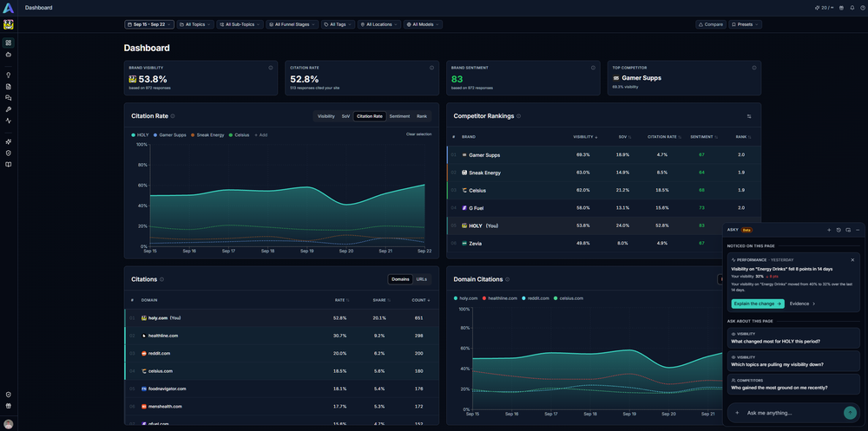Toggle HOLY series in Citation Rate legend
The width and height of the screenshot is (868, 431).
point(140,134)
